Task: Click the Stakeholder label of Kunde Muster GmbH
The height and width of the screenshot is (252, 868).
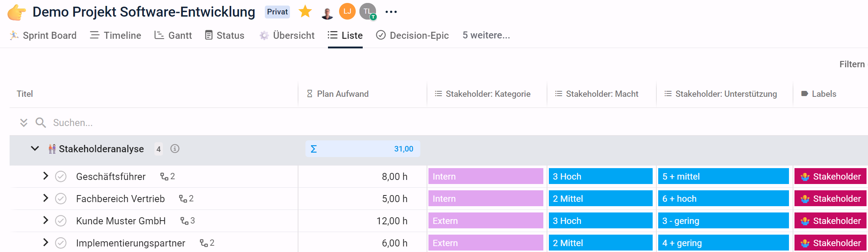Action: 830,221
